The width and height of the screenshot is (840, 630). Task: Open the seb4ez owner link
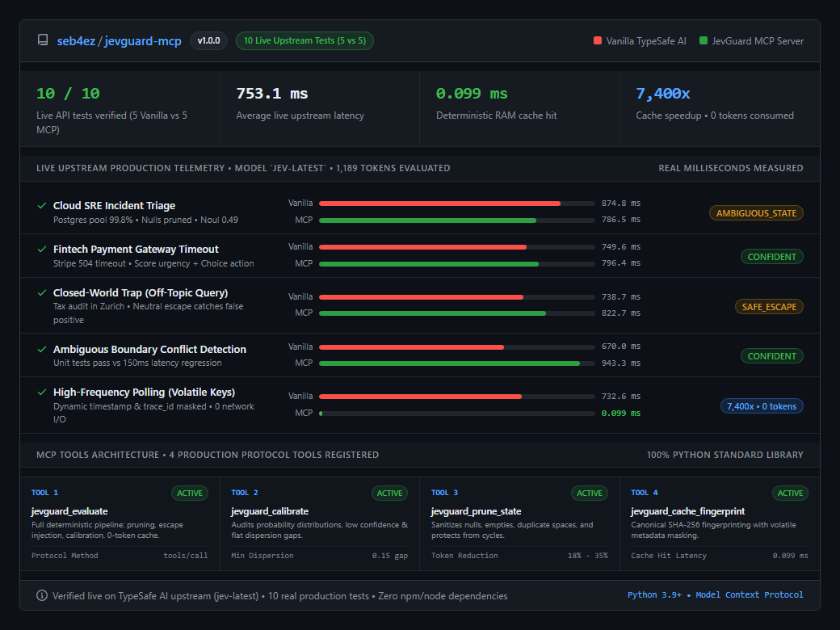point(76,40)
